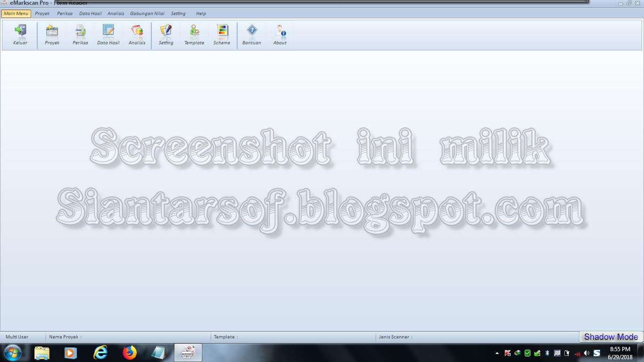Click the Keluar exit icon

[20, 35]
